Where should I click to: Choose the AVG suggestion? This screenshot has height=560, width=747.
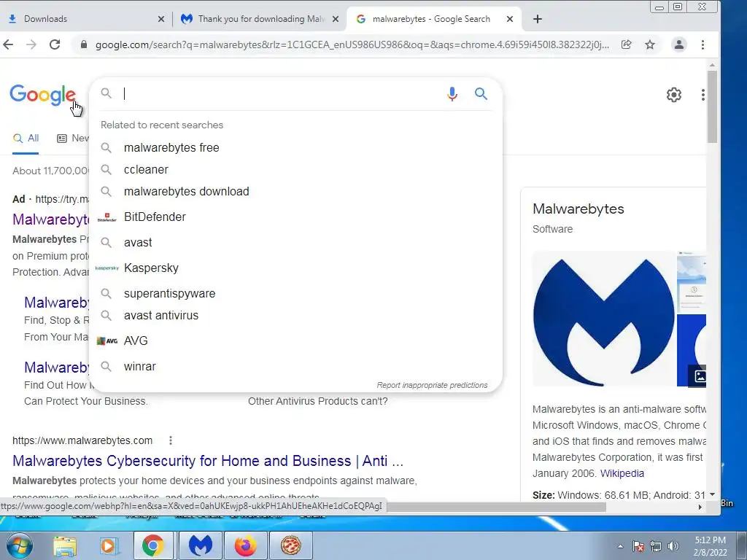(x=295, y=341)
